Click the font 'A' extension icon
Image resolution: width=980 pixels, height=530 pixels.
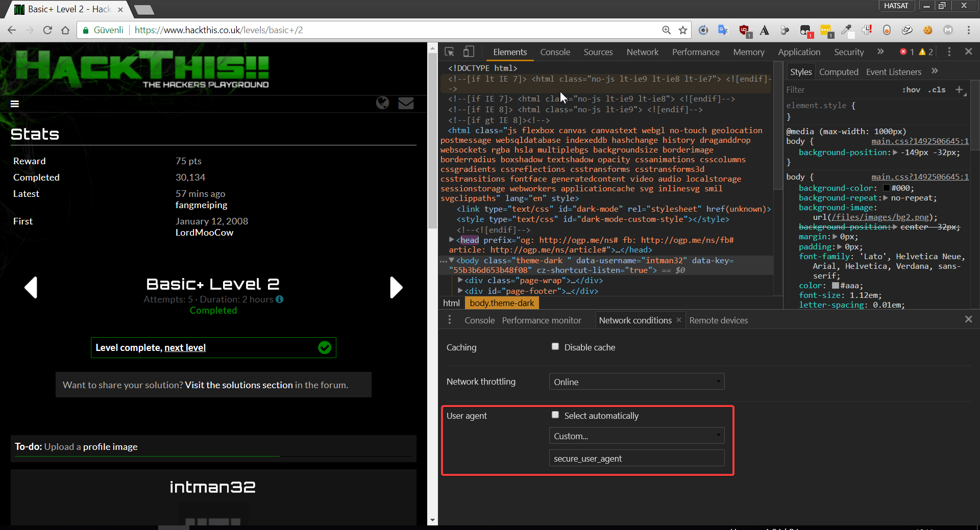tap(764, 30)
